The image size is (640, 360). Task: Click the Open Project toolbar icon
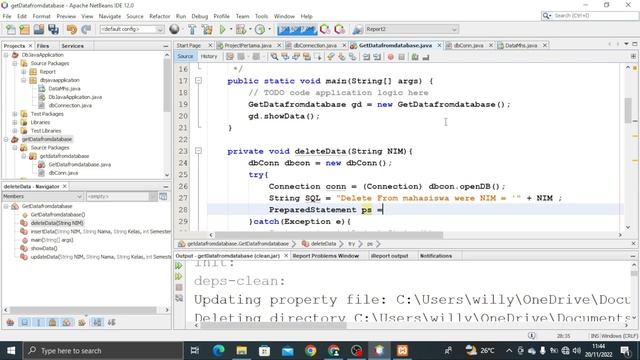pyautogui.click(x=39, y=29)
